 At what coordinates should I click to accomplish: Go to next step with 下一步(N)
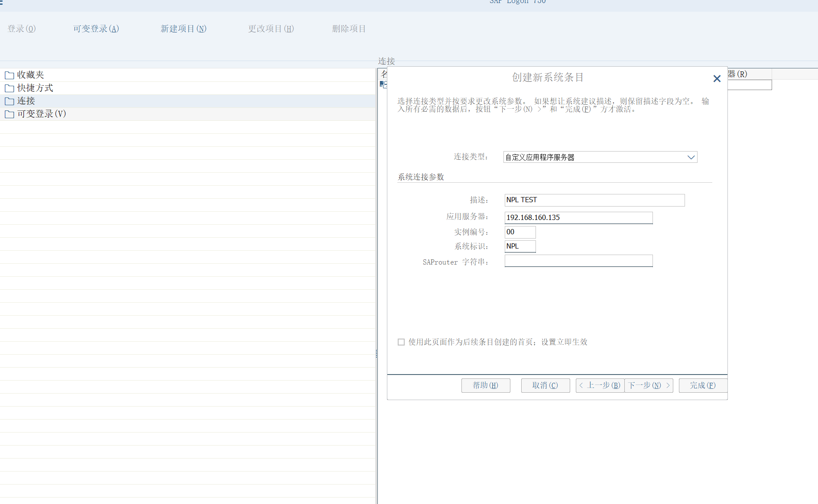click(649, 385)
